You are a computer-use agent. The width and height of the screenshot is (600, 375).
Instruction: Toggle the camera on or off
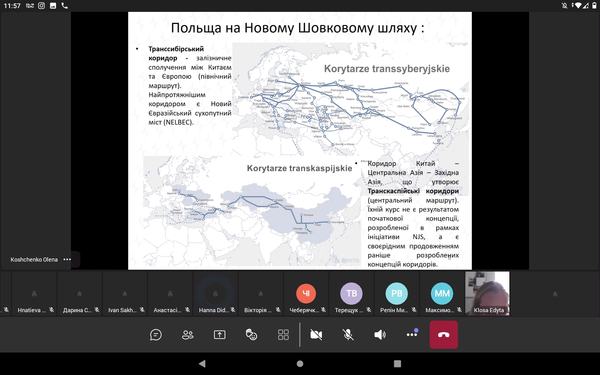pyautogui.click(x=316, y=335)
